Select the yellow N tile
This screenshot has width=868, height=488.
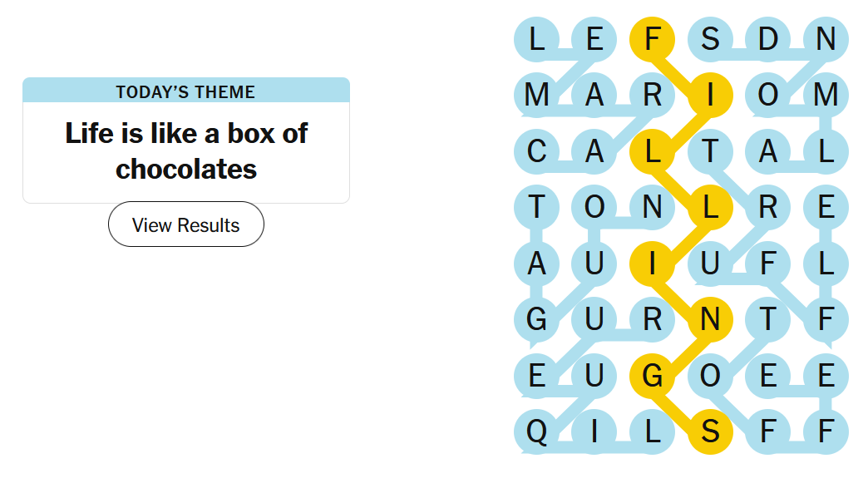710,318
